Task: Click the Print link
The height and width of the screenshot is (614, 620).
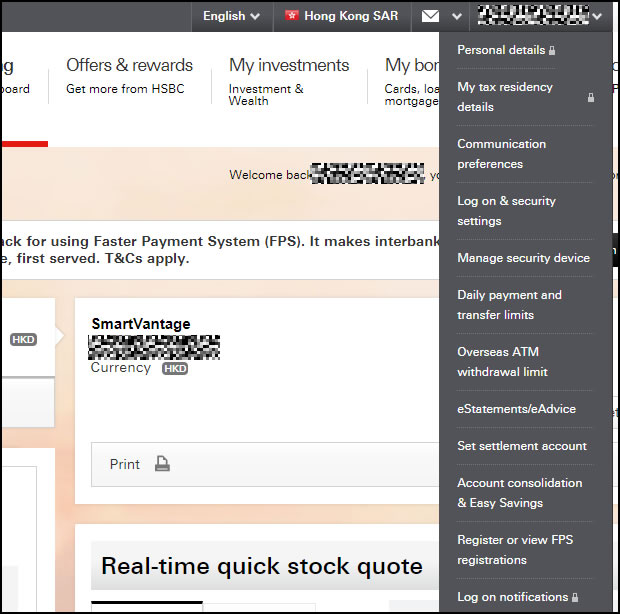Action: tap(125, 464)
